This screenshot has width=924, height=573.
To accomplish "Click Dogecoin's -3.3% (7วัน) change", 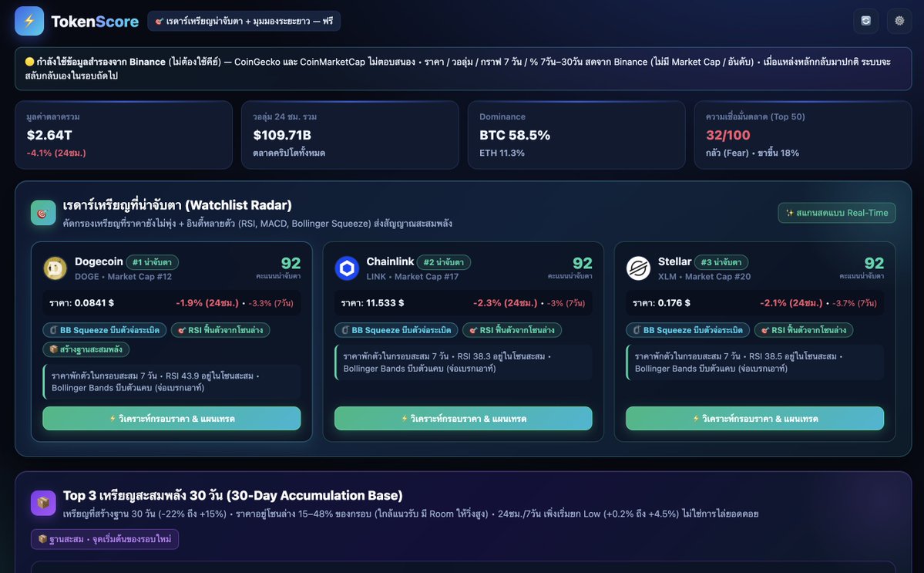I will click(270, 303).
